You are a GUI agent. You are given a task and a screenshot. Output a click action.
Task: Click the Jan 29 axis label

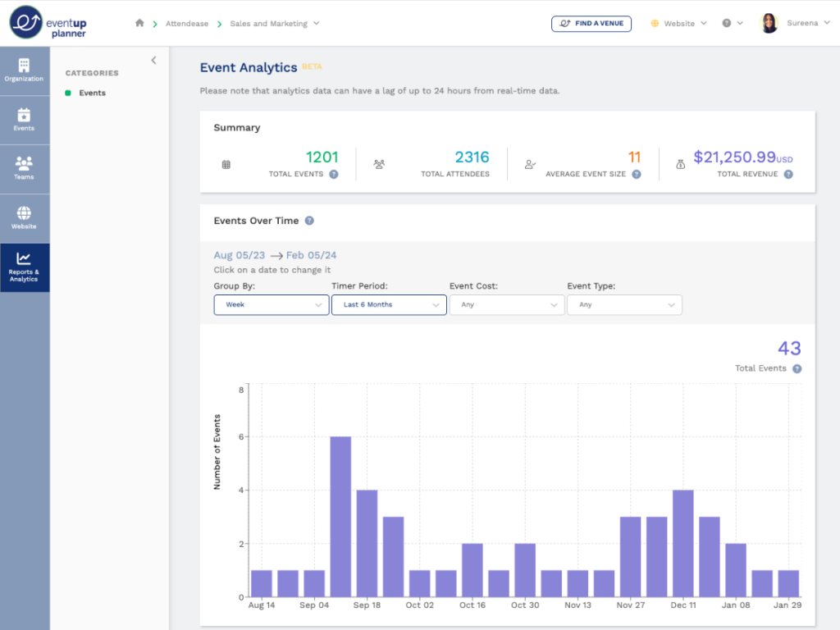[x=787, y=605]
